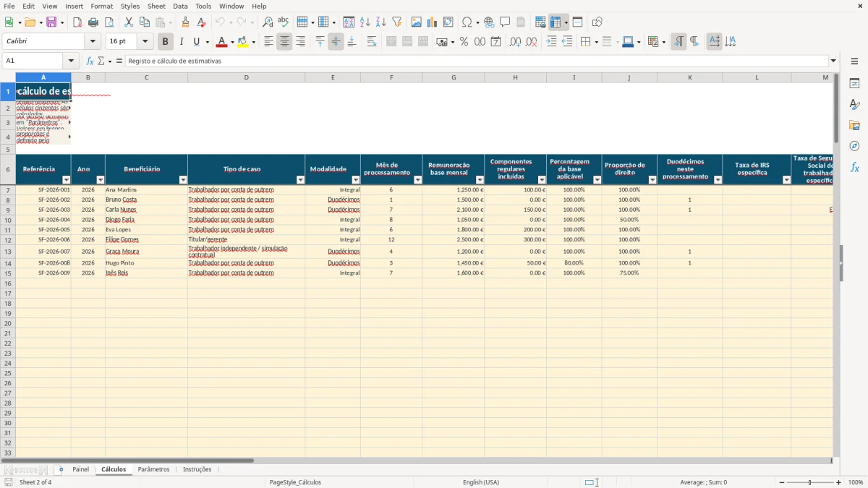Click the Clear Direct Formatting icon
This screenshot has width=868, height=488.
coord(202,22)
